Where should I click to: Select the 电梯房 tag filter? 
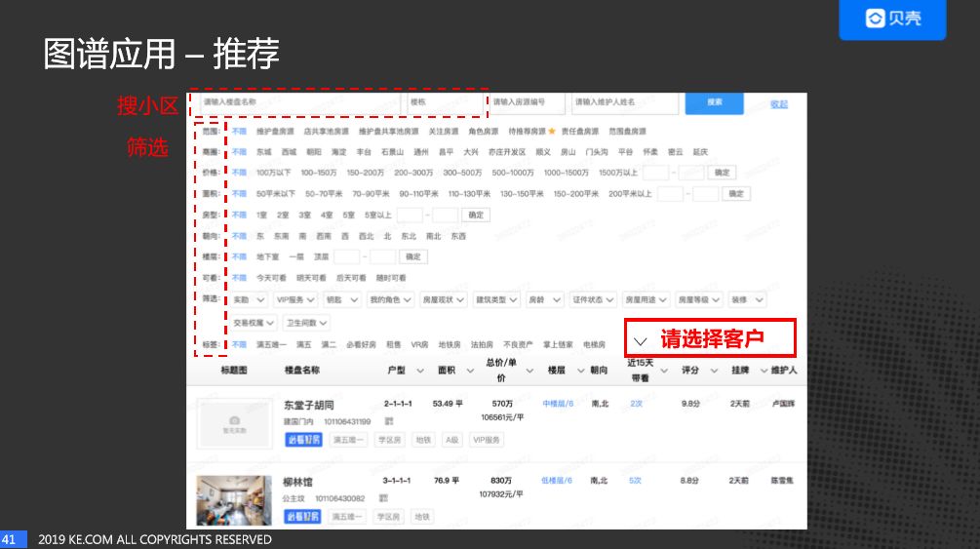(x=595, y=344)
